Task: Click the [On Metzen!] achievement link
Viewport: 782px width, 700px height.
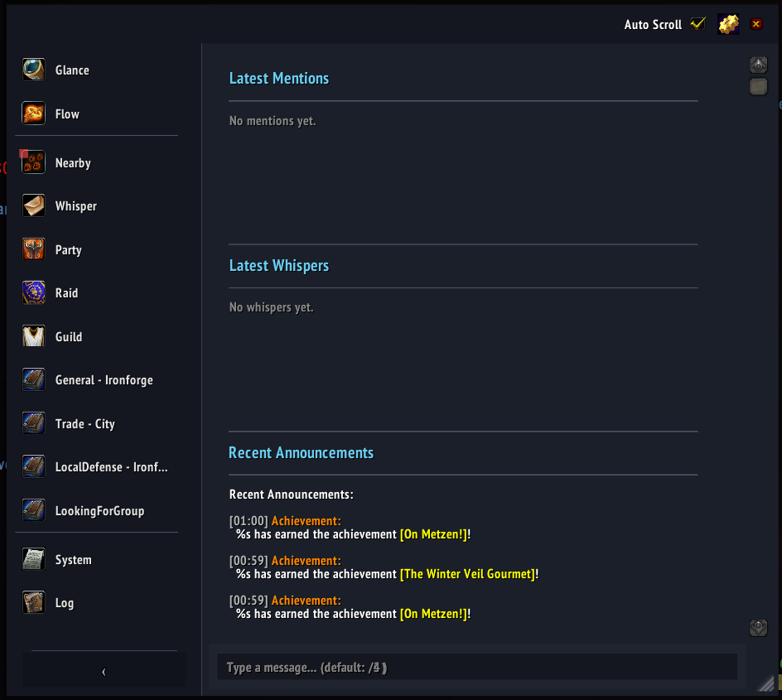Action: (x=434, y=534)
